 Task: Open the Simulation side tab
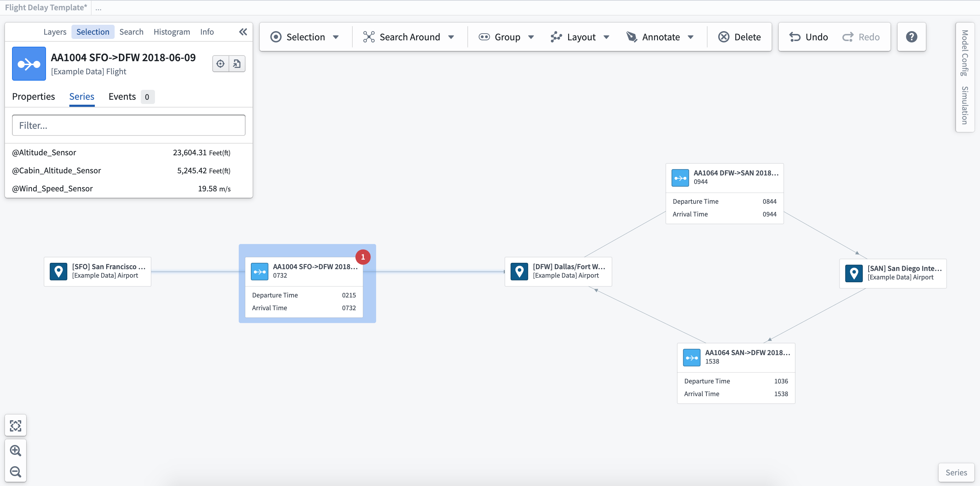[x=965, y=105]
